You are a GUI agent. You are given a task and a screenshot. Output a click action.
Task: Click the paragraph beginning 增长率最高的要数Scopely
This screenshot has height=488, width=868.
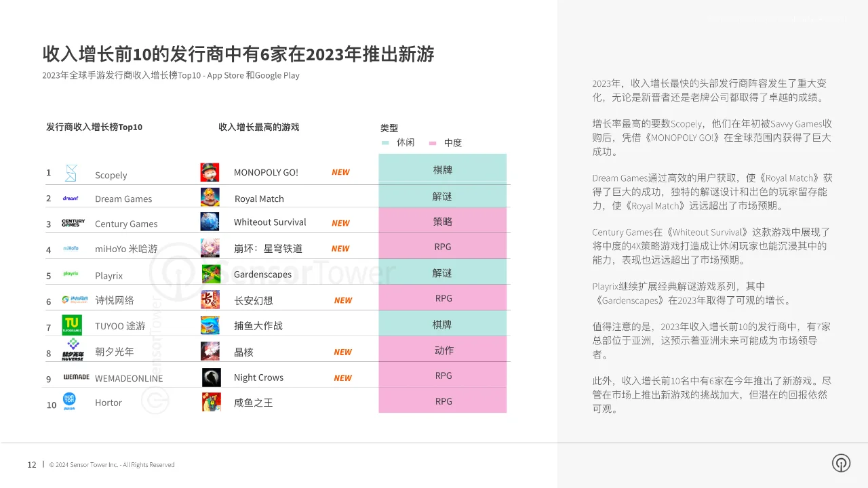(x=712, y=138)
